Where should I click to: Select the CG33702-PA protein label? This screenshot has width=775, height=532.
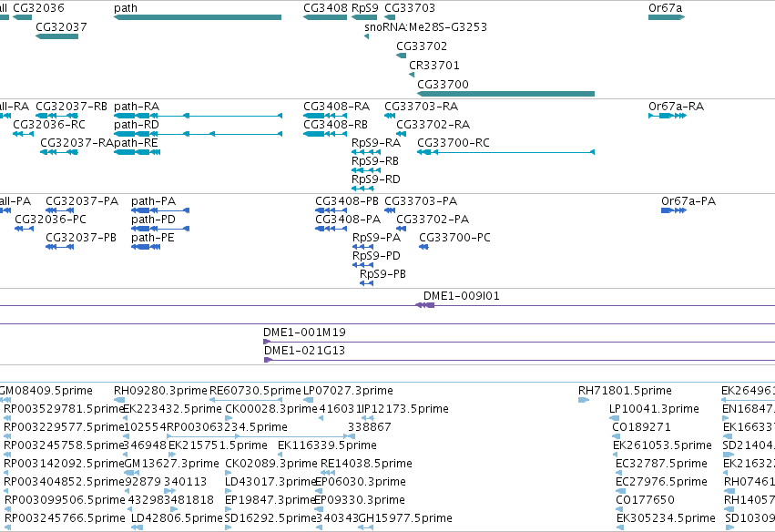click(433, 220)
